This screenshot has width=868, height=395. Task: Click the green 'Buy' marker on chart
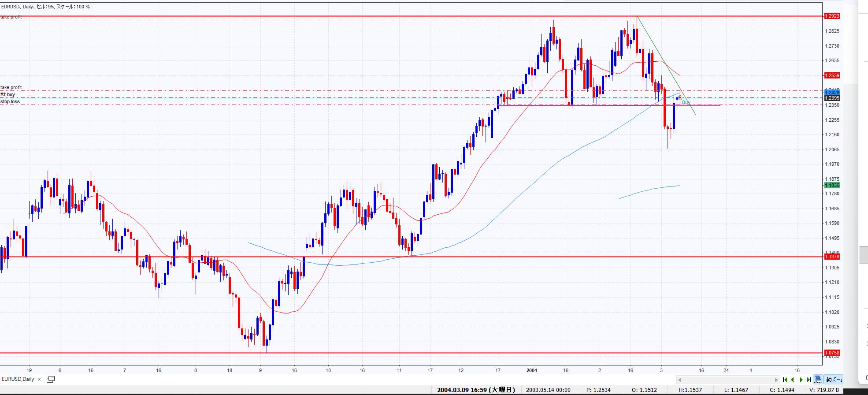(x=686, y=102)
